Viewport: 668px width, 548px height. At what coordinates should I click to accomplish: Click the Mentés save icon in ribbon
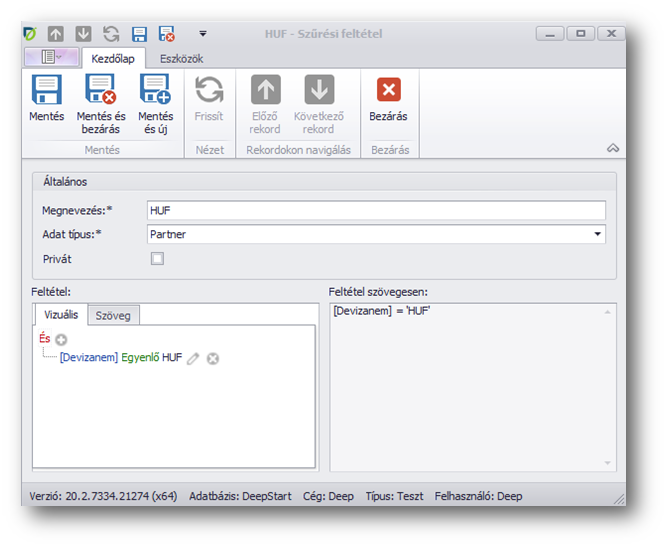pyautogui.click(x=46, y=92)
